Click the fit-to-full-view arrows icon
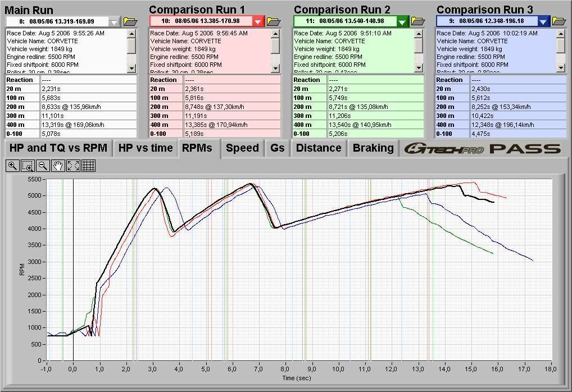This screenshot has width=572, height=392. tap(73, 166)
